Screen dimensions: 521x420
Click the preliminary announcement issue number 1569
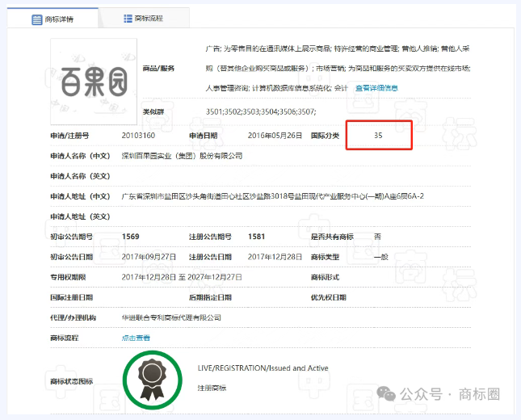click(x=130, y=237)
